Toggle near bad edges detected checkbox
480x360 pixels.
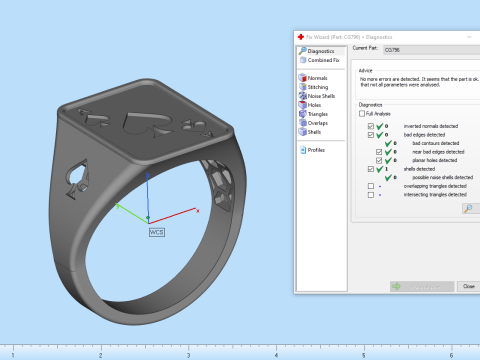coord(379,152)
